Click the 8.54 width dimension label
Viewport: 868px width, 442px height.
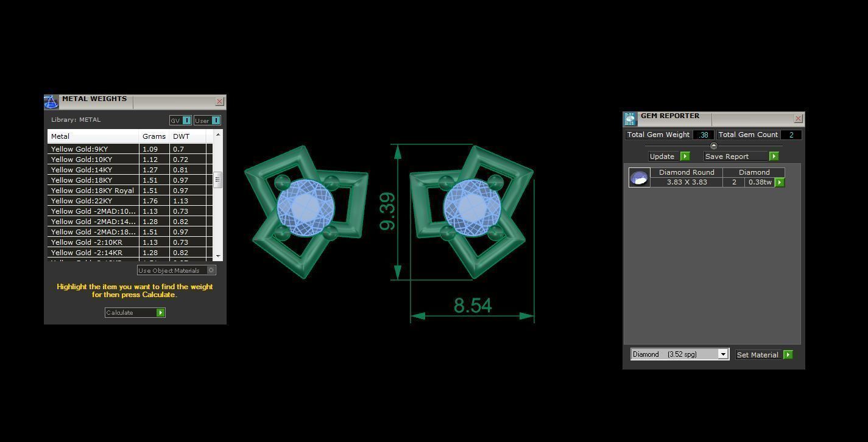point(473,306)
